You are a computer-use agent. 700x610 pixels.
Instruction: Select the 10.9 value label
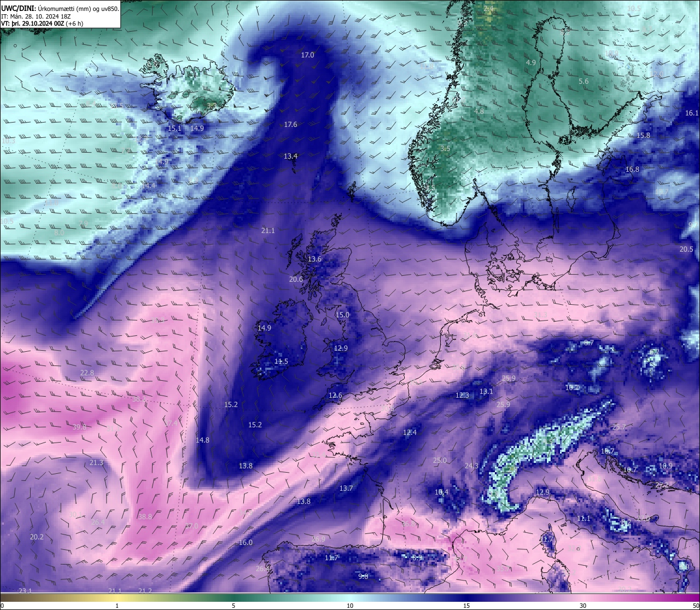[x=666, y=466]
